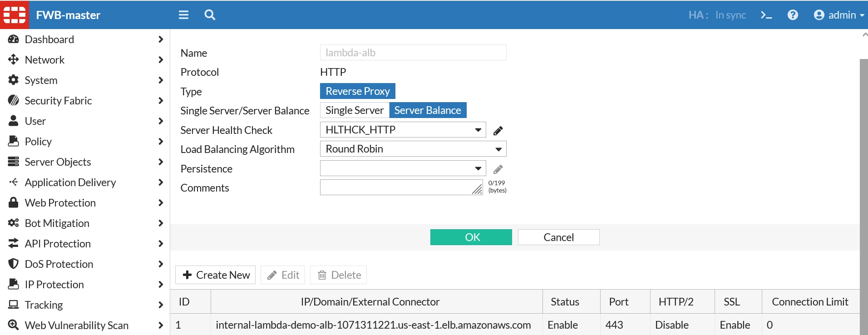Viewport: 868px width, 335px height.
Task: Open the help question mark icon
Action: tap(793, 15)
